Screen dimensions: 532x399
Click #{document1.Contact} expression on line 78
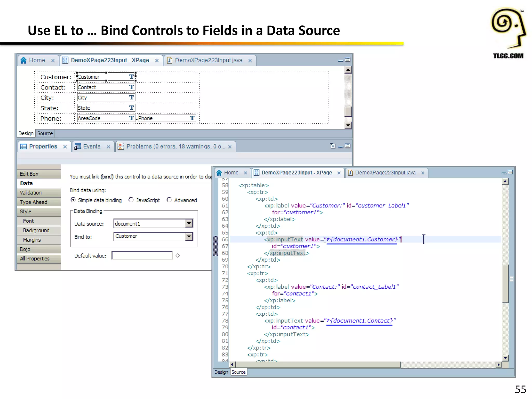359,321
